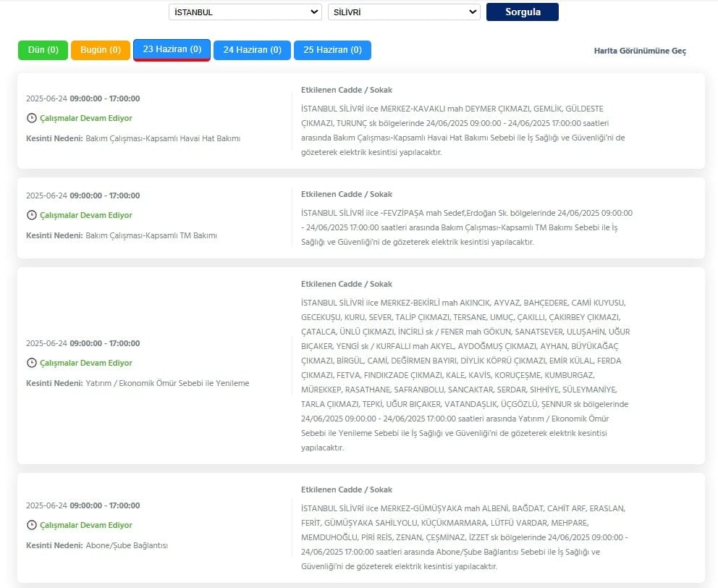Click clock icon in MERKEZ-KAVAKLI outage card

tap(32, 118)
